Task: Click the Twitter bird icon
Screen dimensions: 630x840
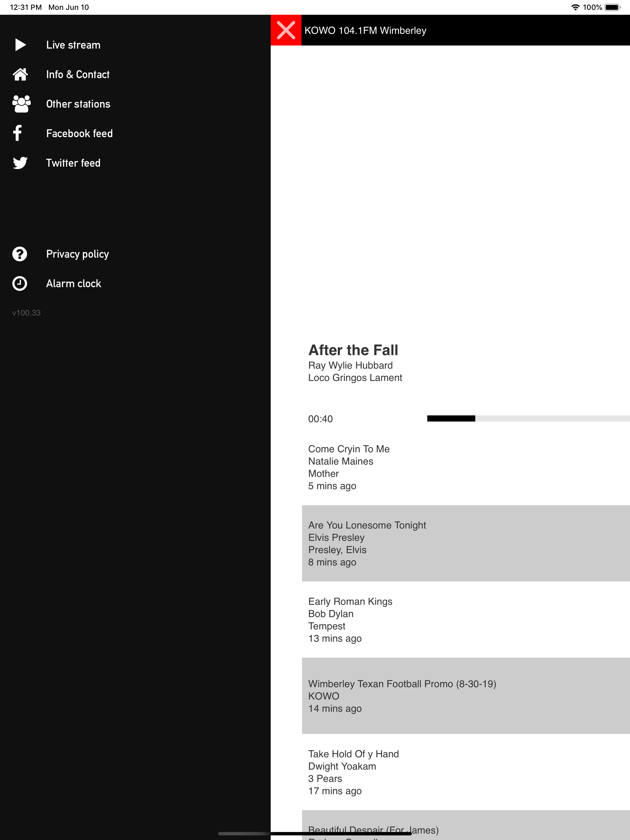Action: pyautogui.click(x=20, y=163)
